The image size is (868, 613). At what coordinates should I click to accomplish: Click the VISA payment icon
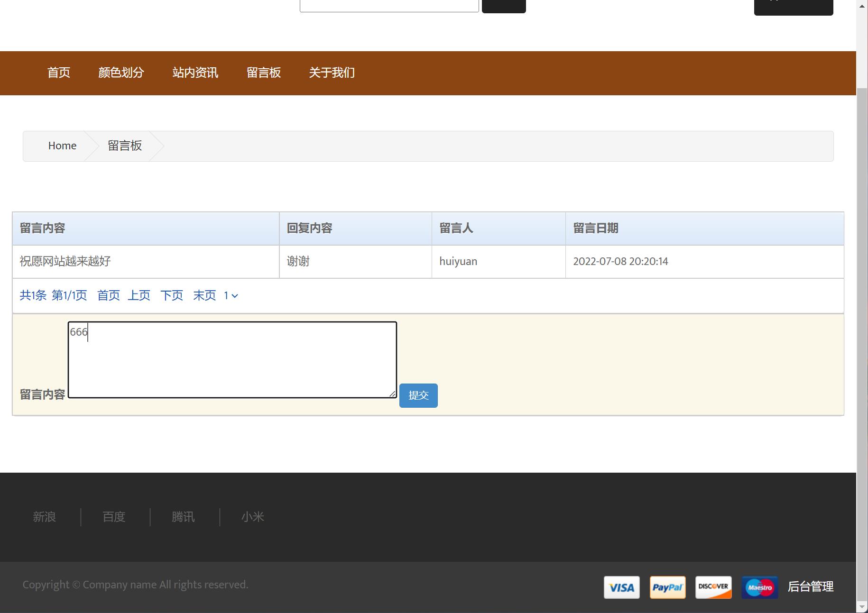(621, 587)
